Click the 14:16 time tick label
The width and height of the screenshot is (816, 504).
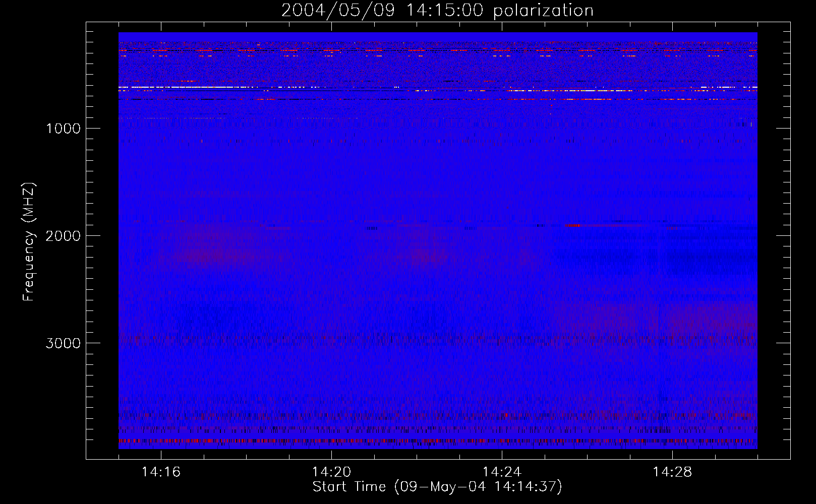point(161,472)
